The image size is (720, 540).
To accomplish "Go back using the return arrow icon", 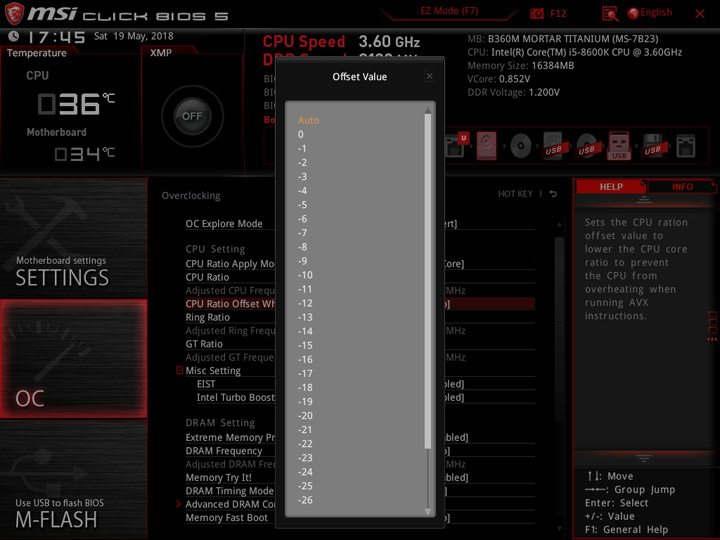I will point(553,194).
